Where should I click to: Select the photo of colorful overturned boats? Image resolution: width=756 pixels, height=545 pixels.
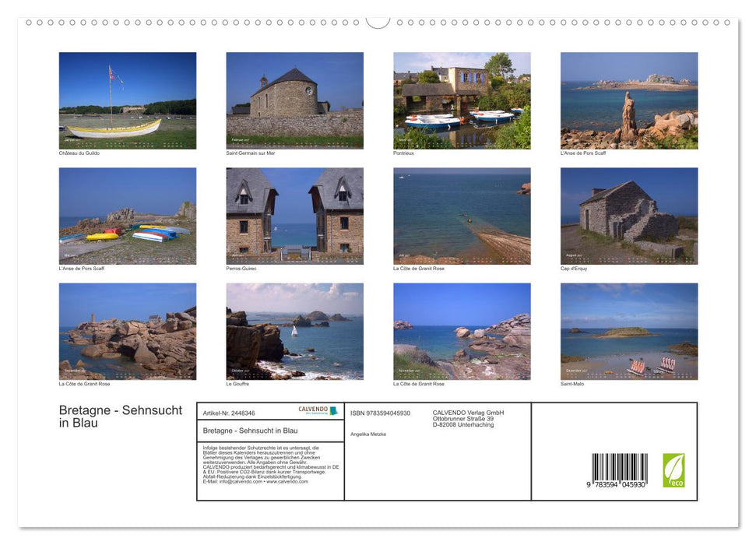[x=128, y=216]
